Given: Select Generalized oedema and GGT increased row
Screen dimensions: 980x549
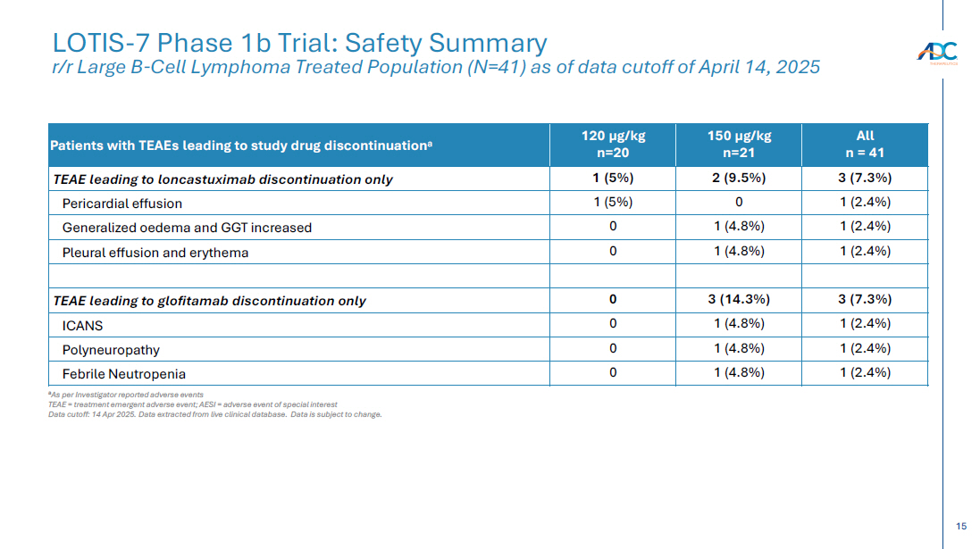Looking at the screenshot, I should tap(187, 228).
